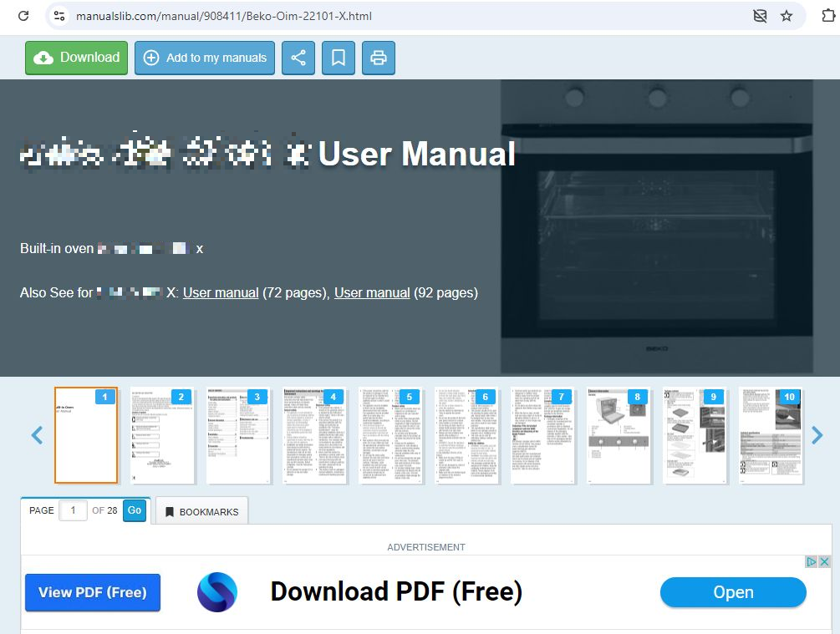
Task: Click the share icon button
Action: click(298, 58)
